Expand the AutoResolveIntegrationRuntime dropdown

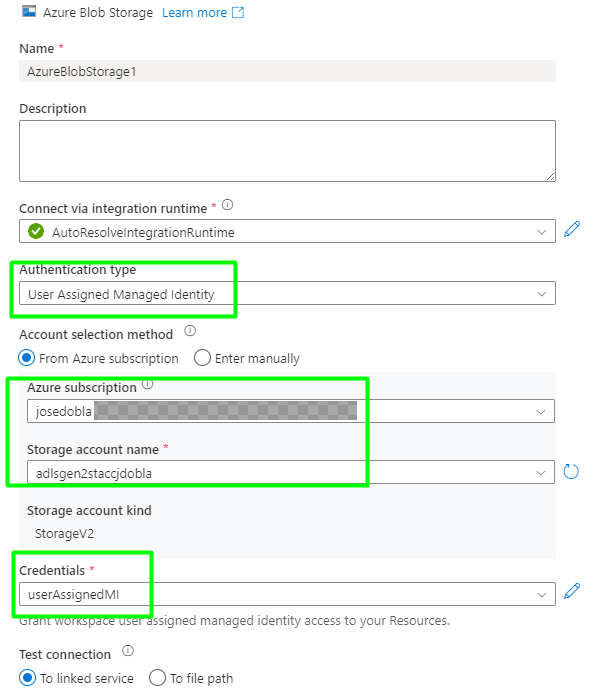click(287, 231)
